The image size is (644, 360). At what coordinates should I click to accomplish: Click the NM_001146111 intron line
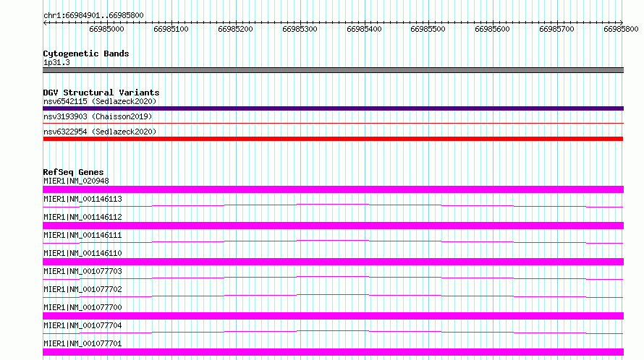pos(333,241)
